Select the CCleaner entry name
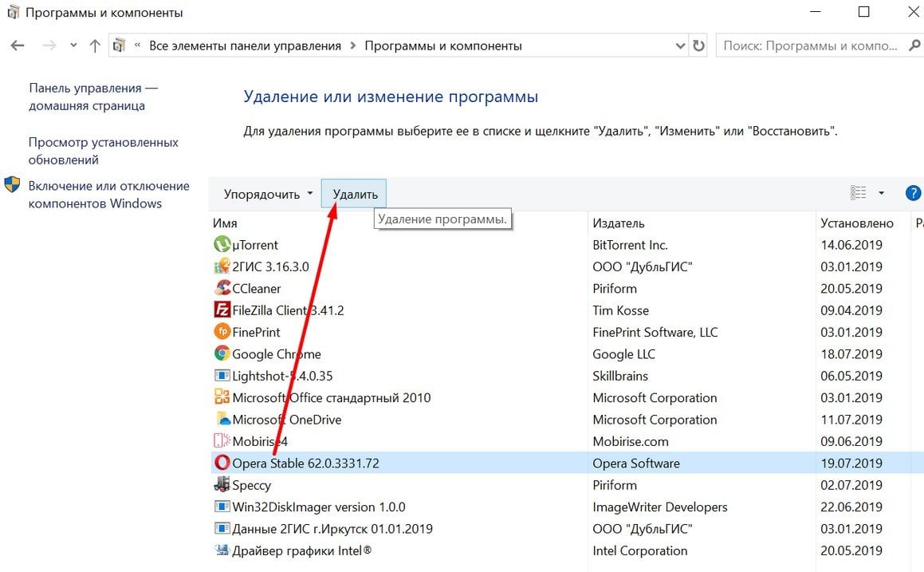The image size is (924, 572). (x=257, y=288)
